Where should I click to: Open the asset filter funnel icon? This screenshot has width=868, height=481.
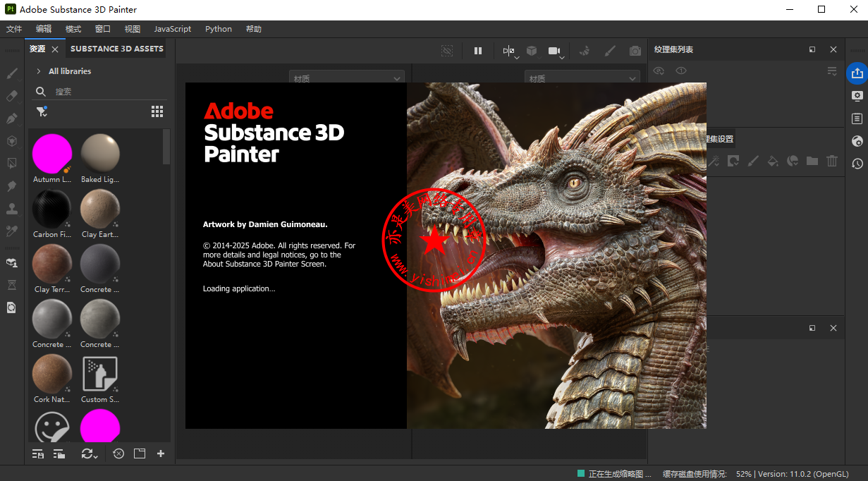point(42,111)
